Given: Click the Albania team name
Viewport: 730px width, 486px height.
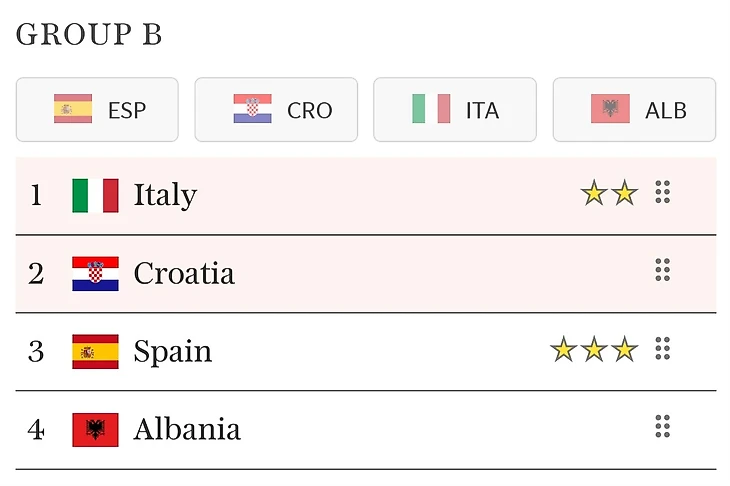Looking at the screenshot, I should (187, 430).
